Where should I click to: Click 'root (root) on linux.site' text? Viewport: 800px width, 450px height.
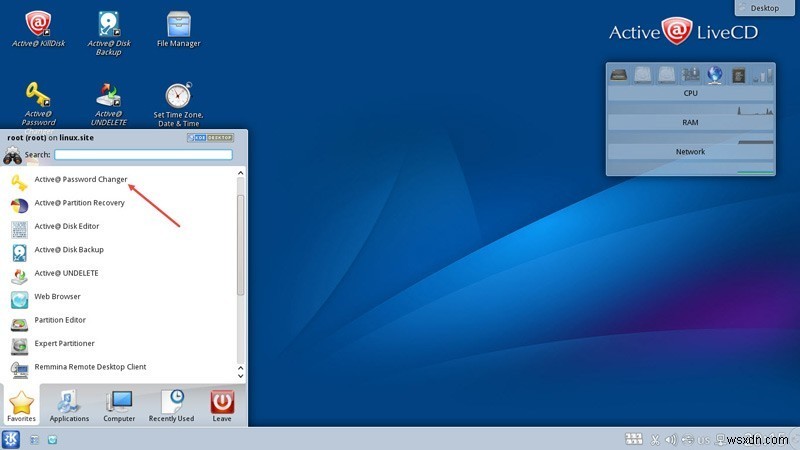(x=51, y=138)
